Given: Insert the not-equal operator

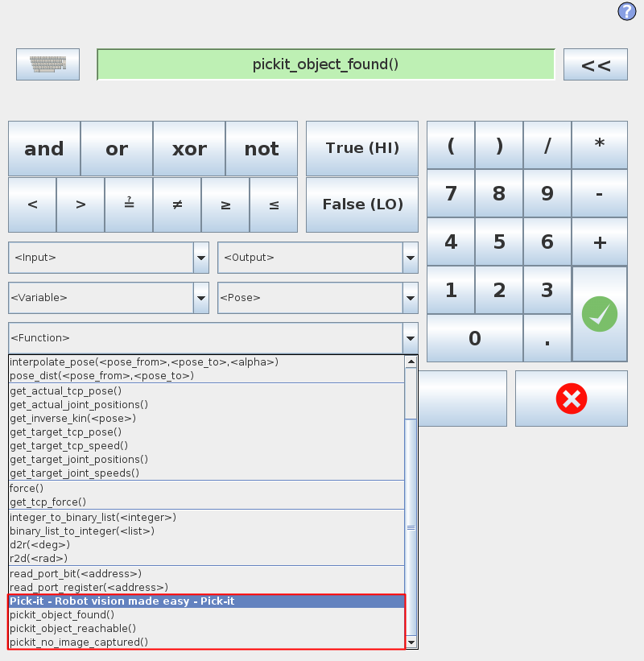Looking at the screenshot, I should coord(177,204).
